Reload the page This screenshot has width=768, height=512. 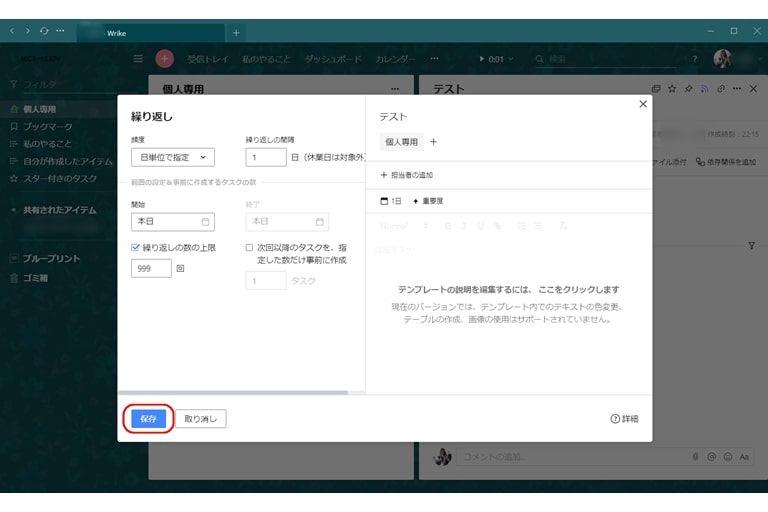44,30
